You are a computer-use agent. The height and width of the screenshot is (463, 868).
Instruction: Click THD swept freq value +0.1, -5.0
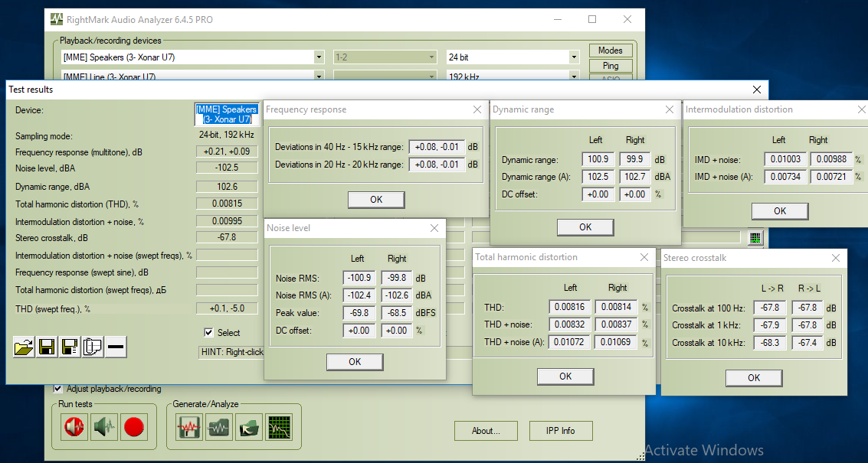pos(228,308)
